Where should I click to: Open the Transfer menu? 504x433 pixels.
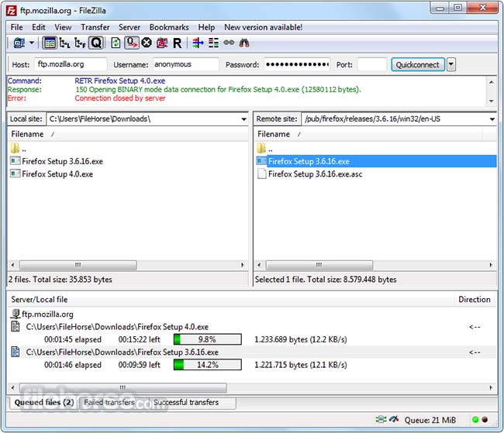(x=95, y=27)
